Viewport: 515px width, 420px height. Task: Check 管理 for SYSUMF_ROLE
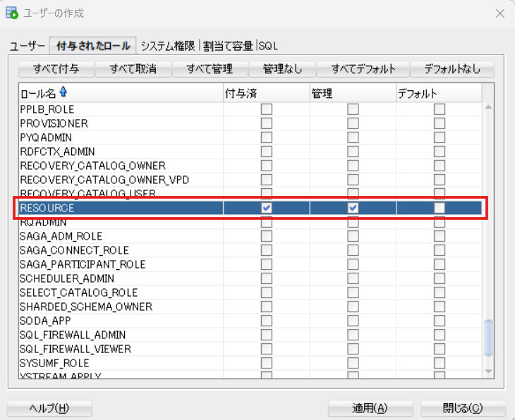tap(353, 363)
